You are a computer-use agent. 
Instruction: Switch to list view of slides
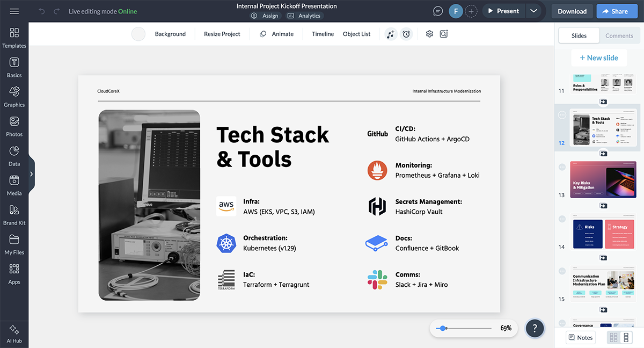point(626,337)
